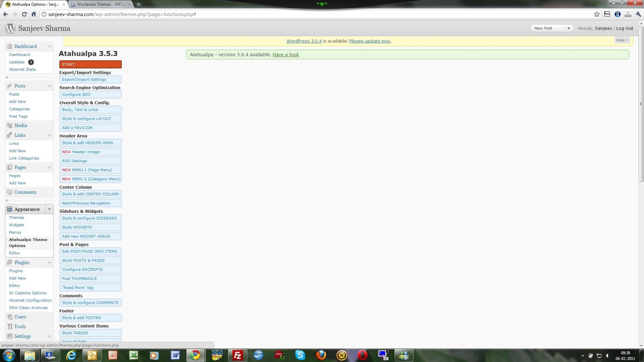The height and width of the screenshot is (362, 644).
Task: Open Windows Start menu orb
Action: point(9,355)
